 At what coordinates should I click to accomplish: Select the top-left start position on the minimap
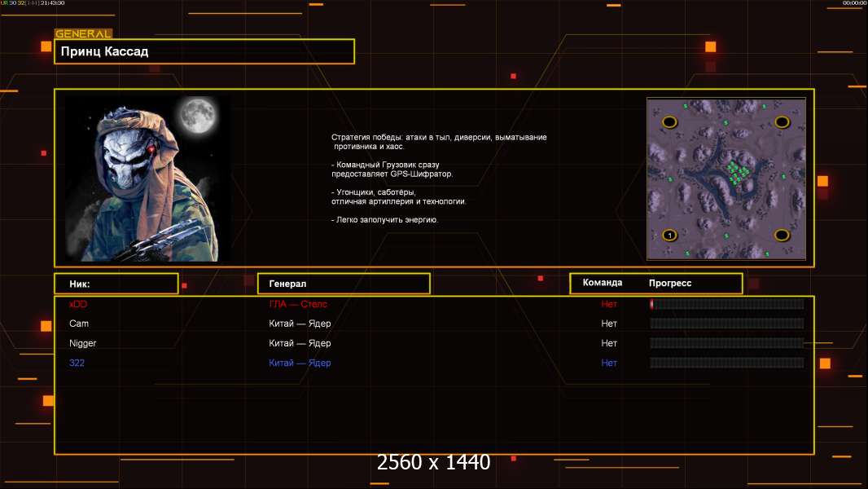(x=669, y=122)
